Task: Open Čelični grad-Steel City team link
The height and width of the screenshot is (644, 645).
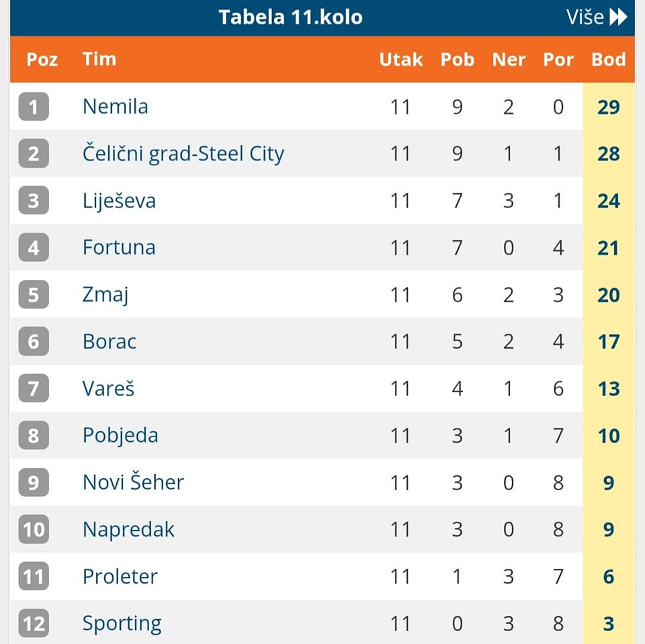Action: click(x=183, y=154)
